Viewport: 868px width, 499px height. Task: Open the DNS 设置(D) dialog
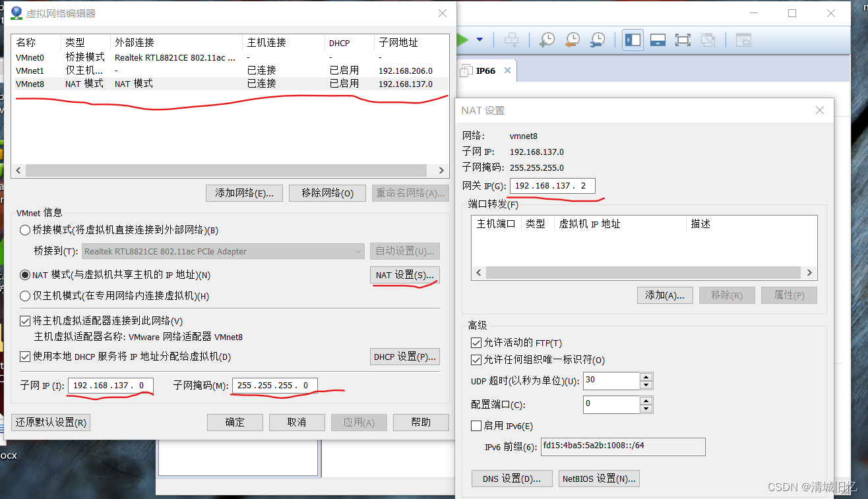tap(512, 479)
